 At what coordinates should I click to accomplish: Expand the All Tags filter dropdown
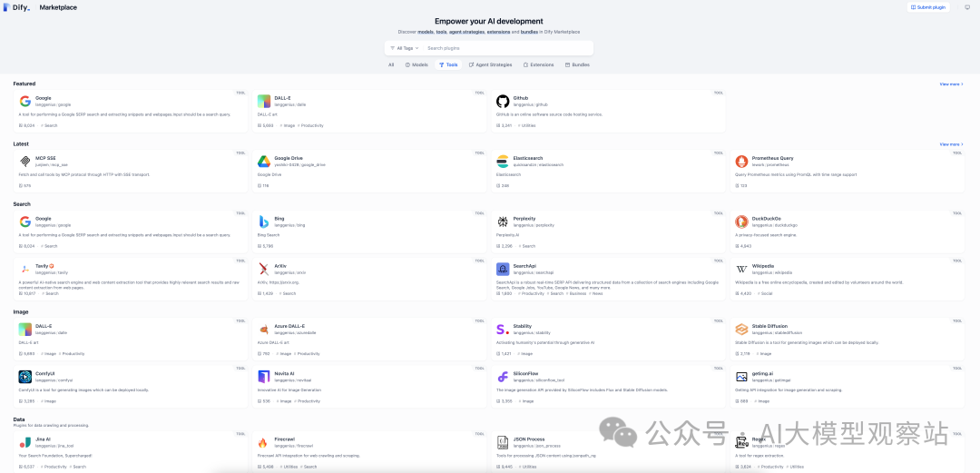tap(404, 48)
